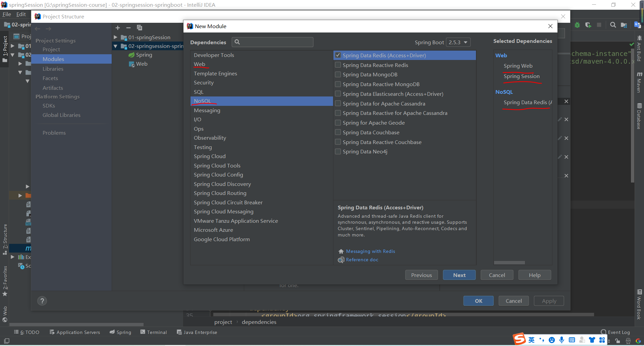Open the TODO tool tab

pyautogui.click(x=26, y=332)
